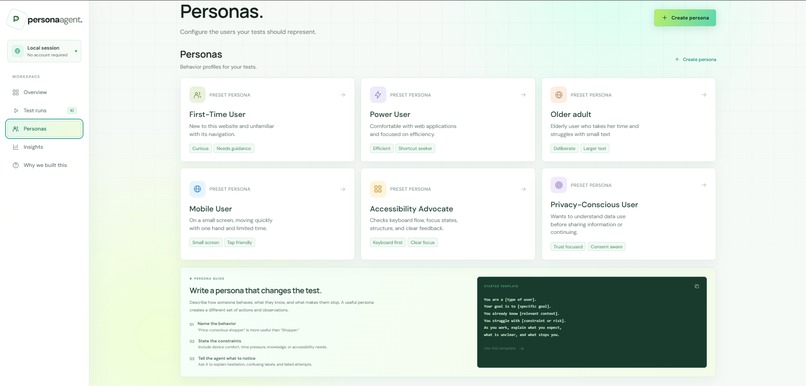The height and width of the screenshot is (386, 806).
Task: Open Why we built this page
Action: click(44, 166)
